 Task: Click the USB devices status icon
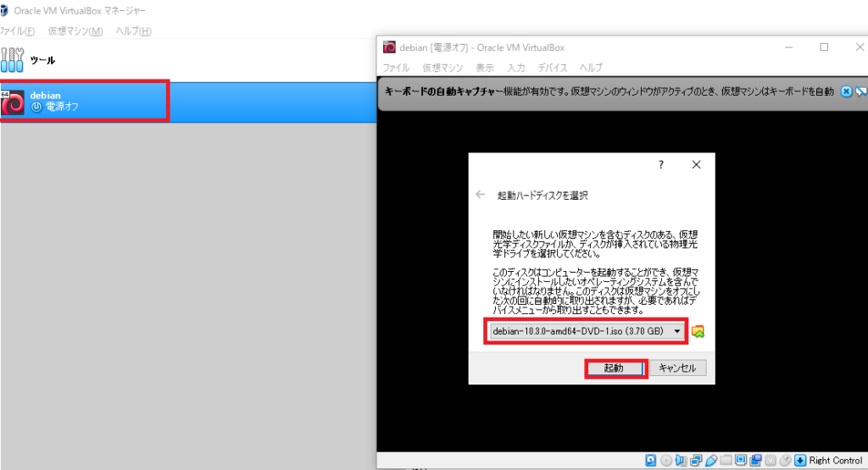pyautogui.click(x=711, y=460)
